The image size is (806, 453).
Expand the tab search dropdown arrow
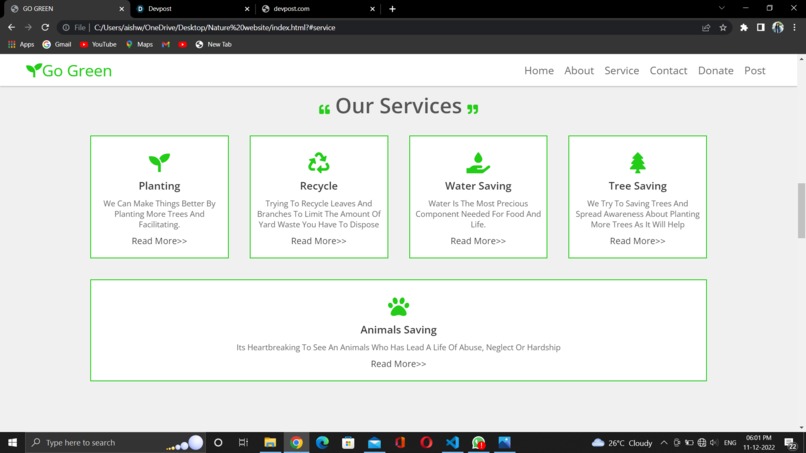[722, 8]
